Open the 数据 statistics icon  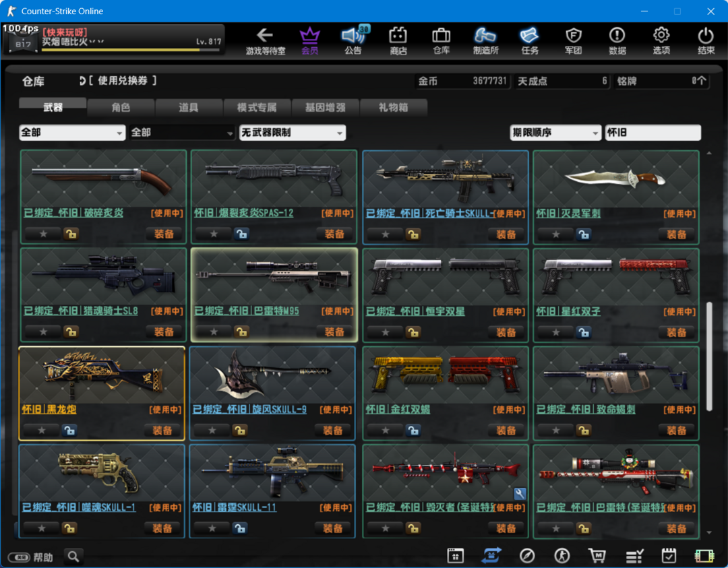pyautogui.click(x=617, y=41)
